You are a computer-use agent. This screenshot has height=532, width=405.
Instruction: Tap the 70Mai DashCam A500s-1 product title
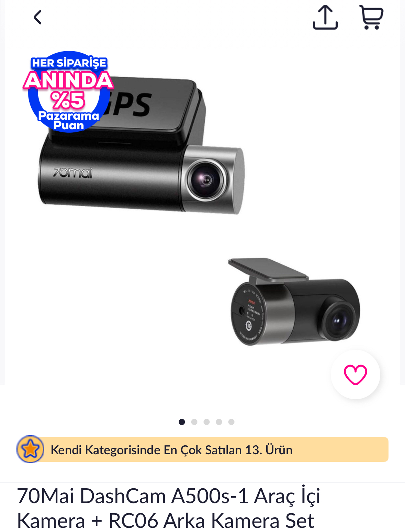pyautogui.click(x=168, y=508)
